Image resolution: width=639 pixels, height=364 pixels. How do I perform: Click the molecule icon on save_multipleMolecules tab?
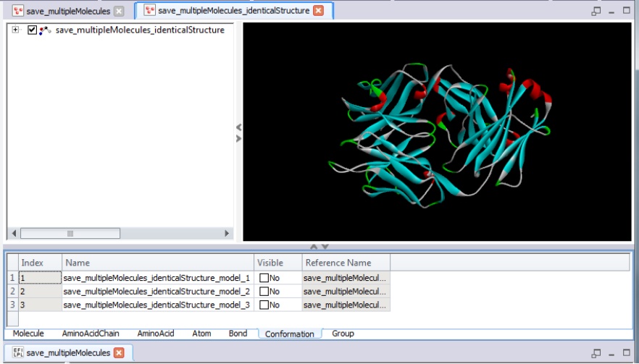coord(17,11)
